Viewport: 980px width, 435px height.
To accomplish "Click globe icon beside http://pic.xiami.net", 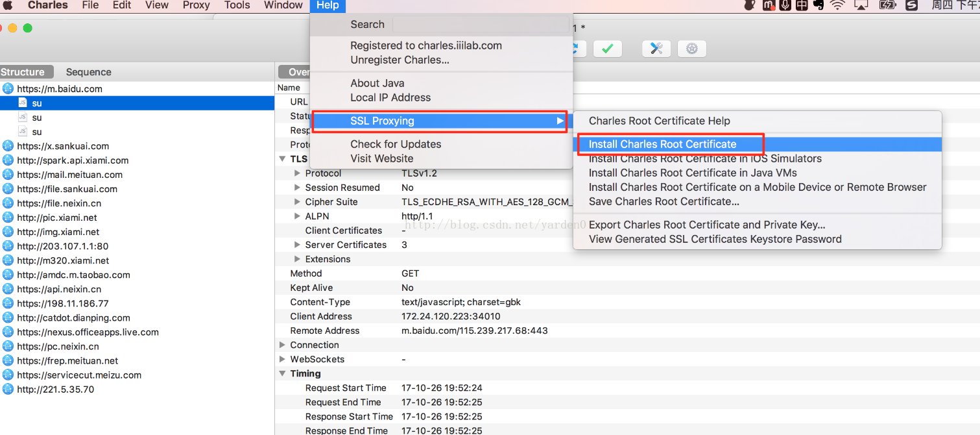I will pos(8,217).
